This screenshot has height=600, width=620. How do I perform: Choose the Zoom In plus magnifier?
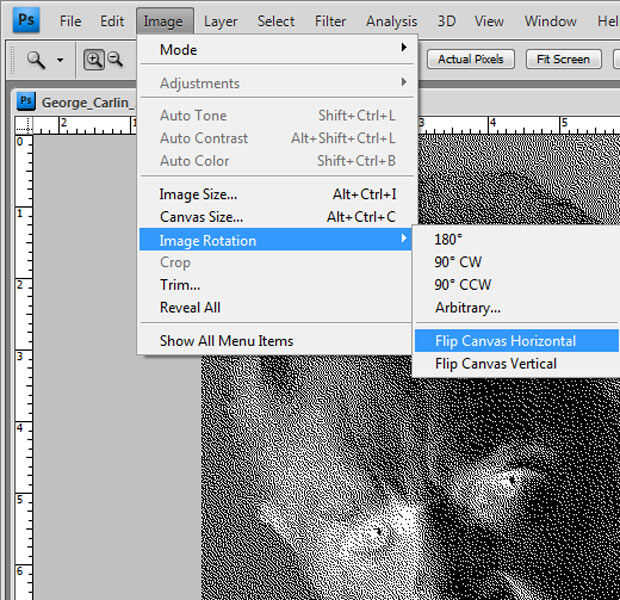[94, 60]
